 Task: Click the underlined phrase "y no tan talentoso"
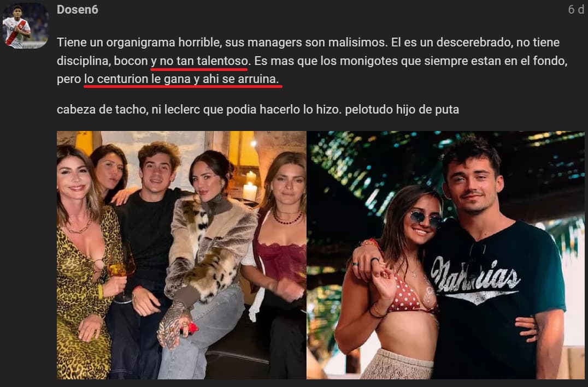point(199,61)
